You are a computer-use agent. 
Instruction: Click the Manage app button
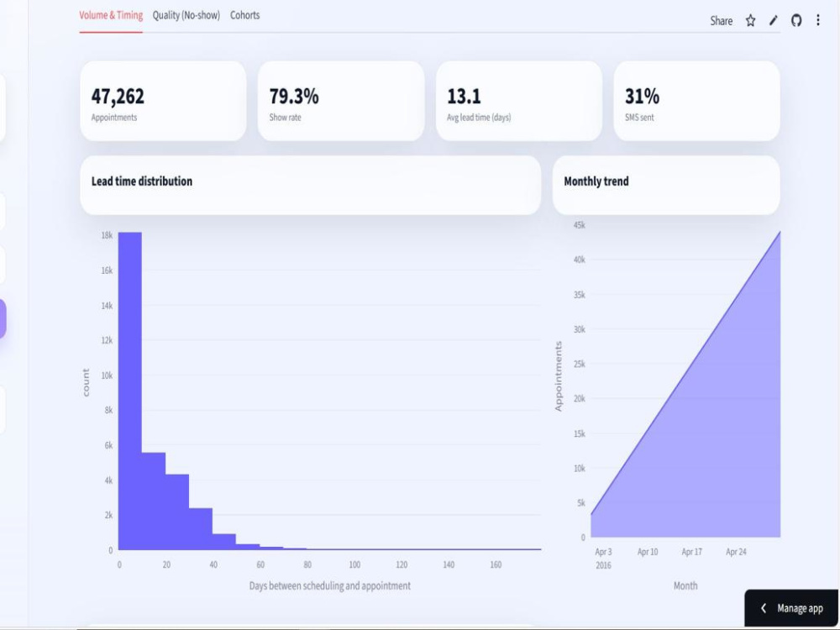pyautogui.click(x=791, y=608)
